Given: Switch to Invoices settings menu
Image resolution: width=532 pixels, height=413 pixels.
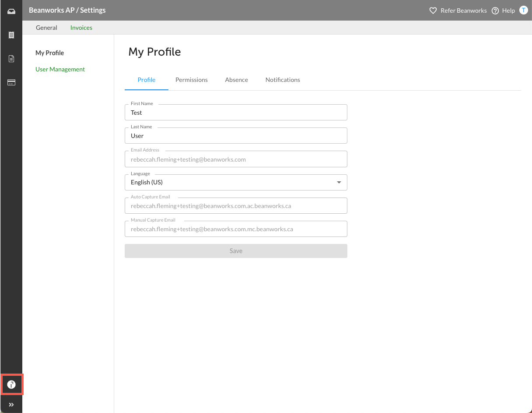Looking at the screenshot, I should [x=81, y=28].
